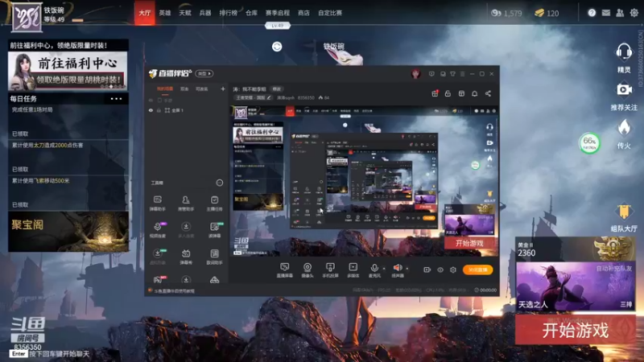Screen dimensions: 644x362
Task: Expand the Lv.49 level pill
Action: coord(277,26)
